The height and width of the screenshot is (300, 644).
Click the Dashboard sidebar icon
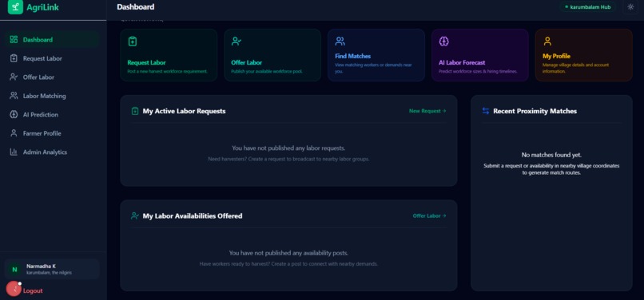point(14,39)
